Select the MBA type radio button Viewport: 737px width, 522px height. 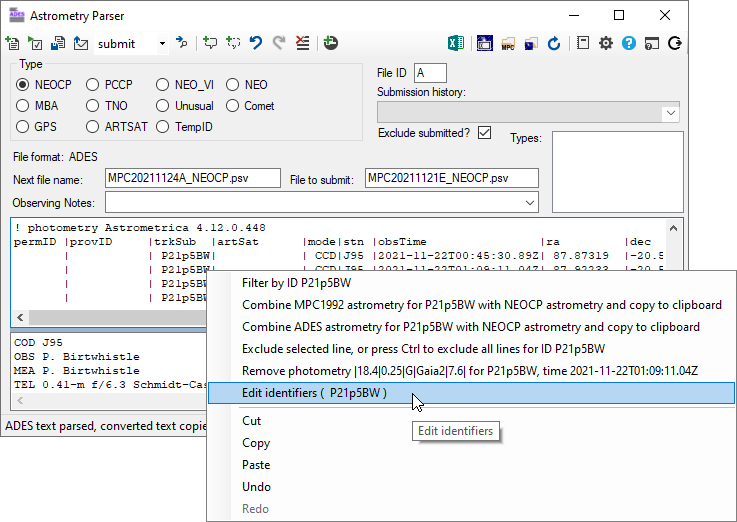click(22, 106)
